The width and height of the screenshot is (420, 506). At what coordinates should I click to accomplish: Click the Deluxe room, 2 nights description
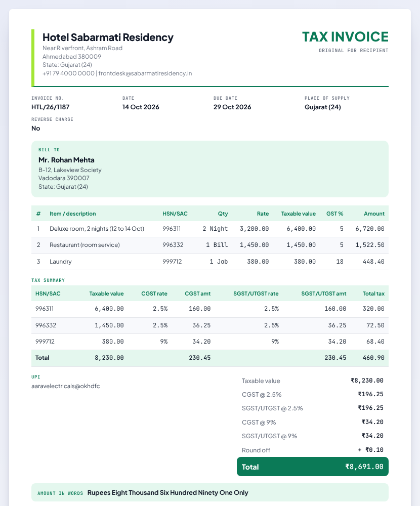coord(97,229)
